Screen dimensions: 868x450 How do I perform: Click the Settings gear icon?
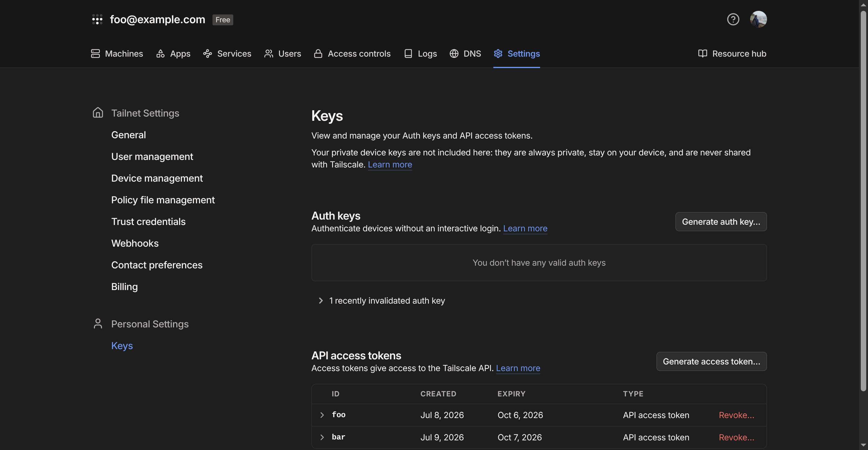[498, 54]
